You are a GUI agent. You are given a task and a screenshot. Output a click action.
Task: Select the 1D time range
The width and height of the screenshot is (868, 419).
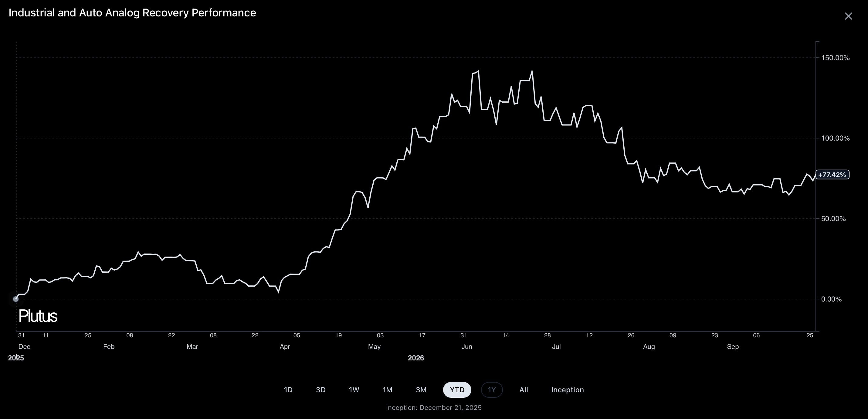[x=288, y=390]
